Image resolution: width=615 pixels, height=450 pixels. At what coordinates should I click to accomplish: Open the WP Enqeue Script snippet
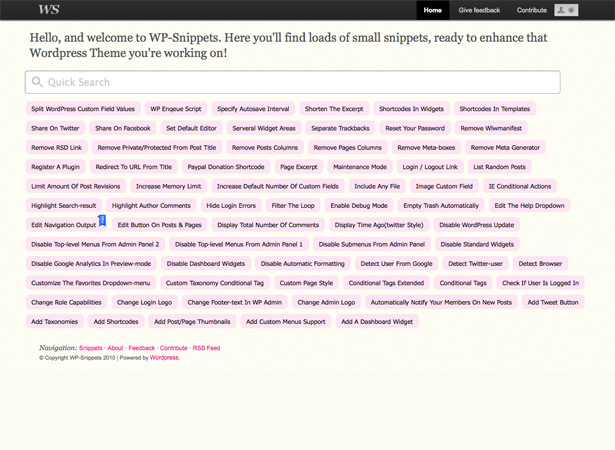[x=176, y=109]
